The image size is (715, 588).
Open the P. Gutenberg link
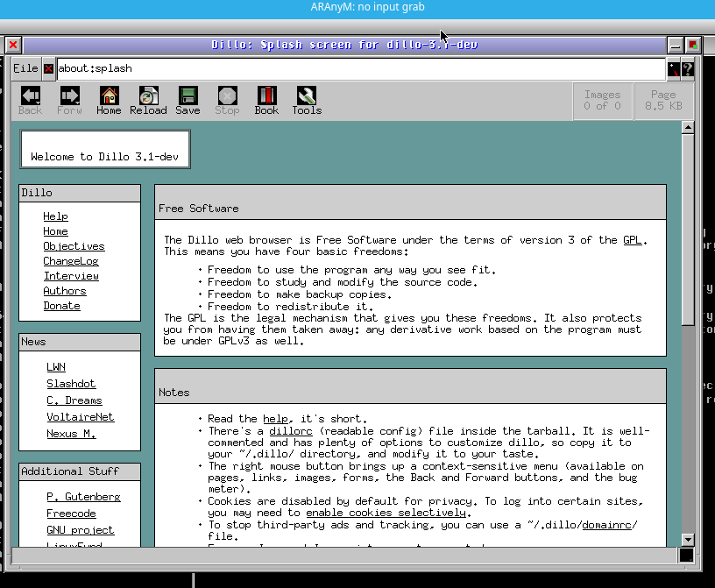tap(83, 497)
